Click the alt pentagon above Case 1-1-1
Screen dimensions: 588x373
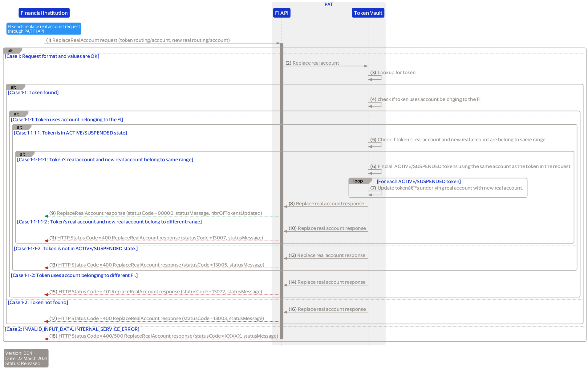(17, 114)
